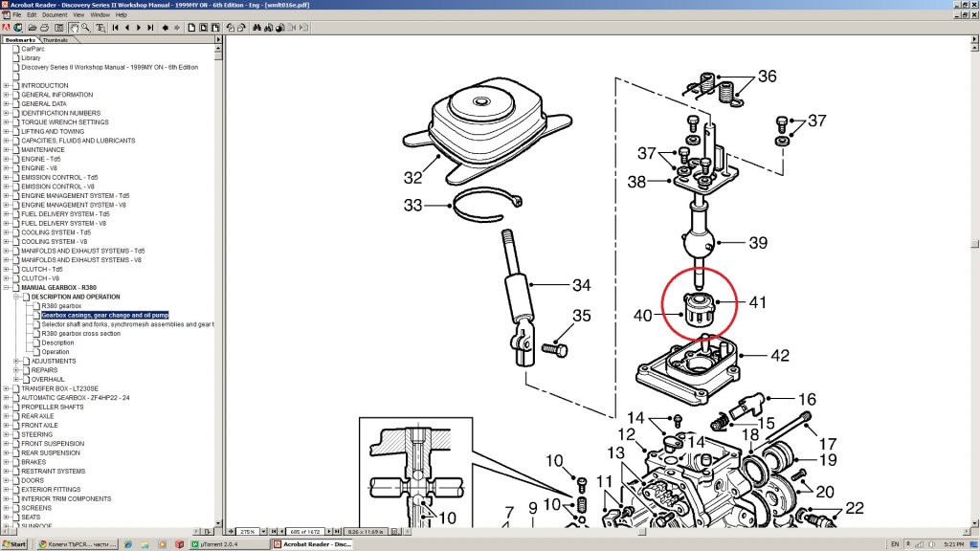Click the Go to Previous View arrow
980x551 pixels.
[x=165, y=28]
